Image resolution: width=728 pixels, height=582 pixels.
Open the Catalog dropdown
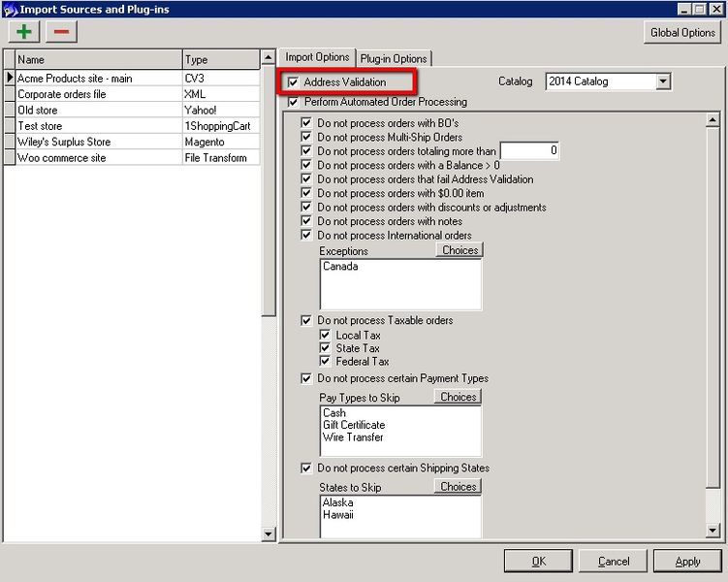[x=663, y=82]
